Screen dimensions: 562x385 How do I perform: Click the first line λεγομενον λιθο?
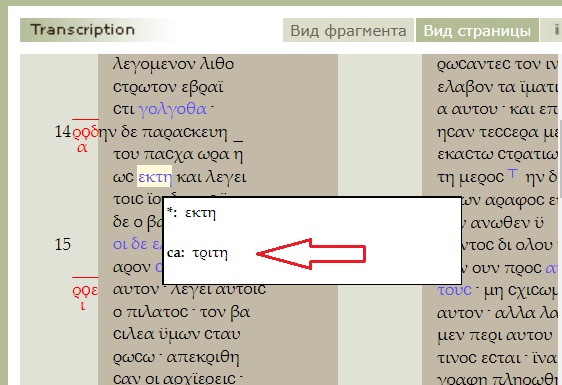point(173,65)
